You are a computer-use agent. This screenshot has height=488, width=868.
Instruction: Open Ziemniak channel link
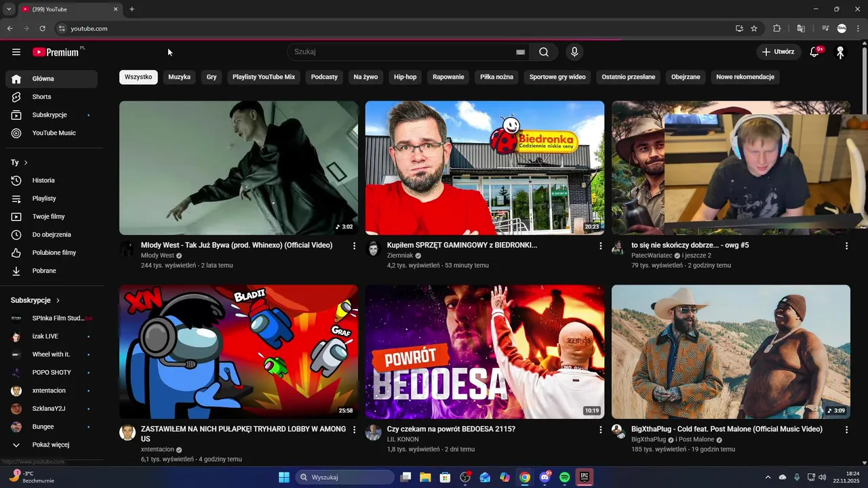click(x=400, y=256)
